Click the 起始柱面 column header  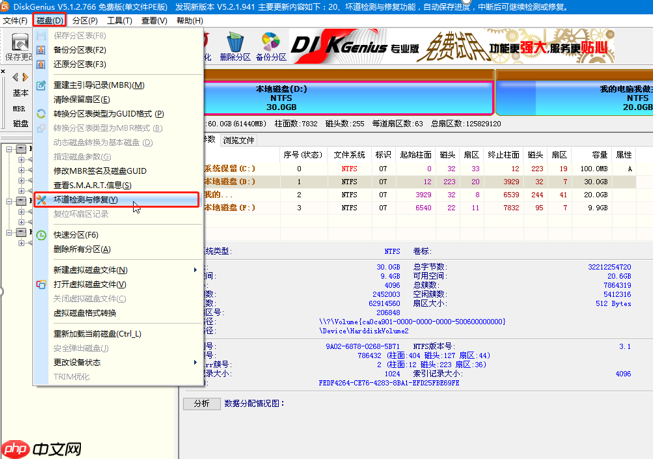point(415,155)
